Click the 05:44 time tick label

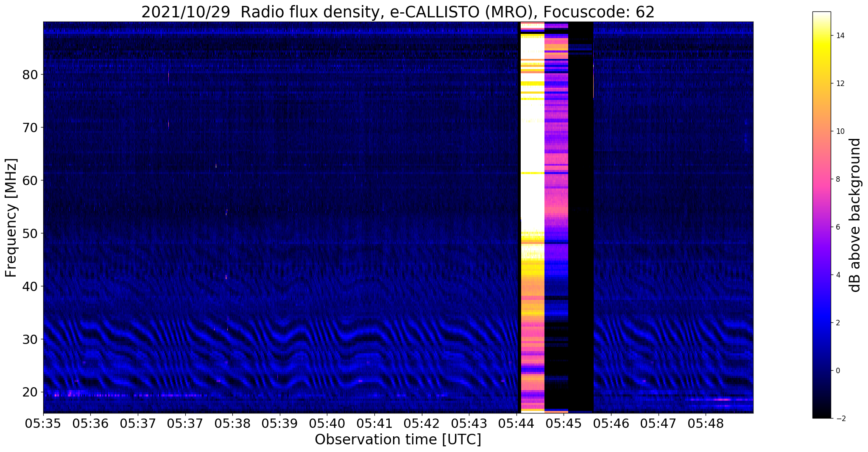tap(516, 424)
